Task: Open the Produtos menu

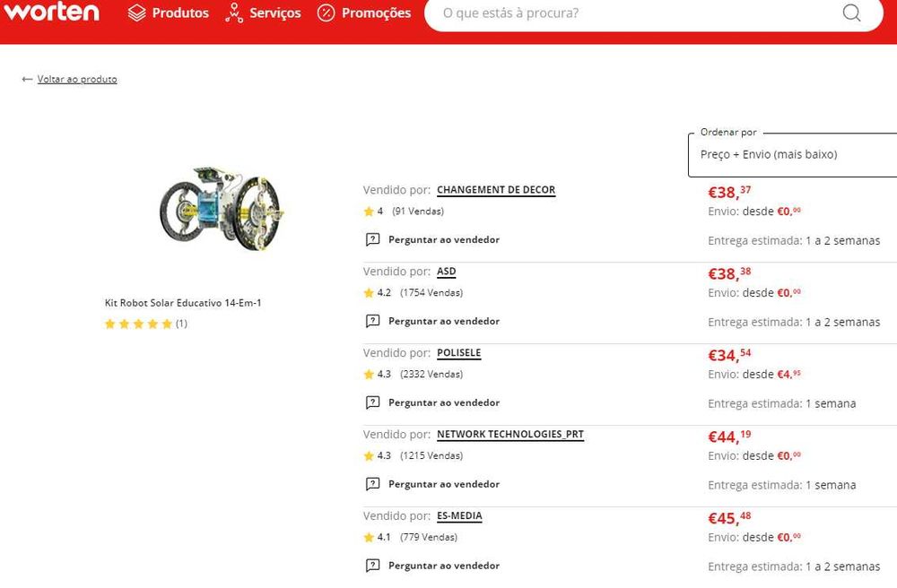Action: (x=179, y=13)
